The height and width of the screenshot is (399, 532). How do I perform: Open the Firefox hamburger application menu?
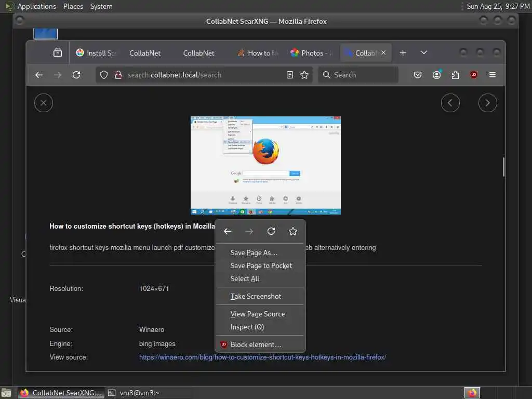tap(493, 75)
